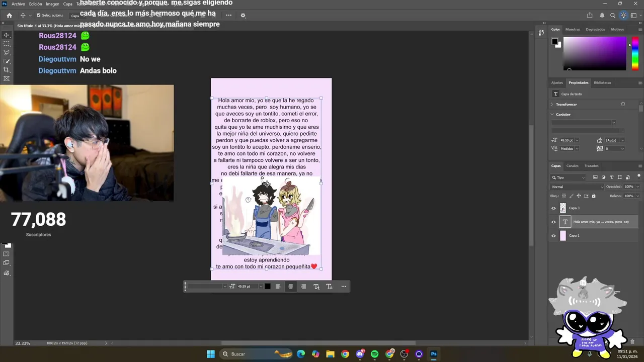The height and width of the screenshot is (362, 644).
Task: Select the Crop tool
Action: pyautogui.click(x=7, y=69)
